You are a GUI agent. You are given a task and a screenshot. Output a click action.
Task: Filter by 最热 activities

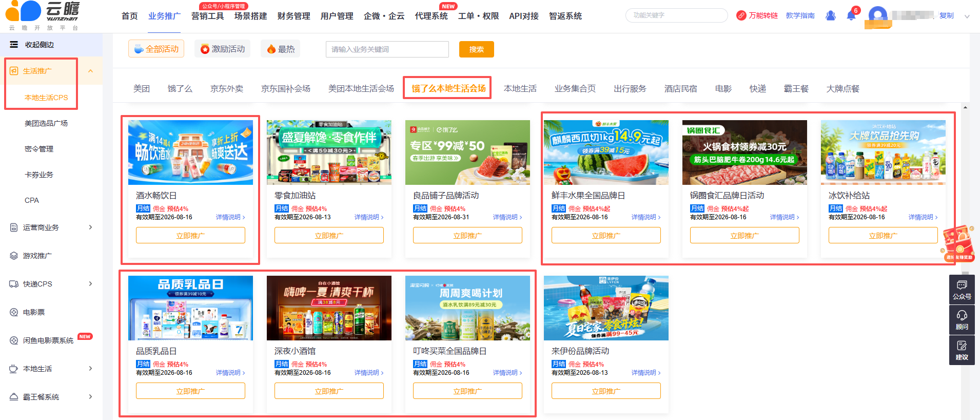pos(281,49)
